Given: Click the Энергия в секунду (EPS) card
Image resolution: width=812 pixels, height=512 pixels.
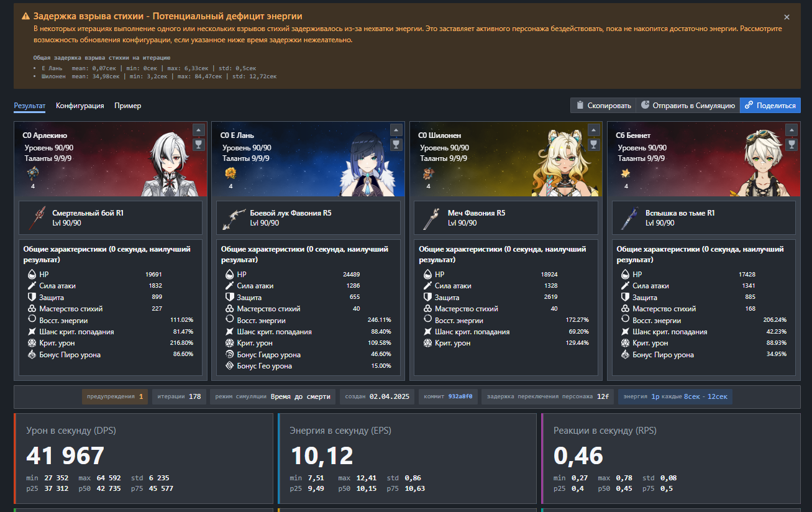Looking at the screenshot, I should [x=407, y=459].
